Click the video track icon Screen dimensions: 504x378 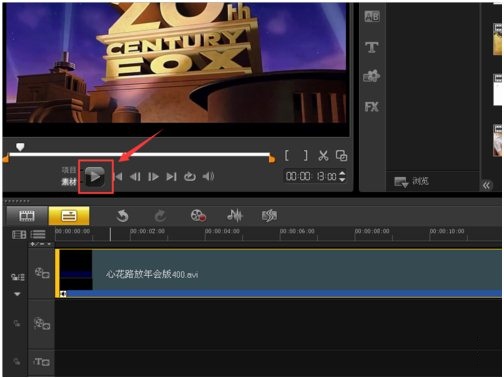(42, 273)
